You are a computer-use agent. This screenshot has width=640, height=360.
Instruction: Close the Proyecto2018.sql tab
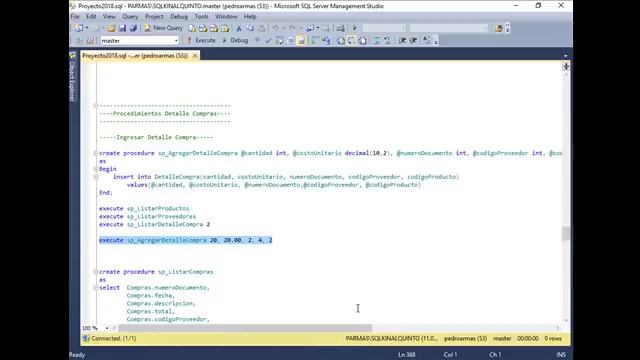195,56
